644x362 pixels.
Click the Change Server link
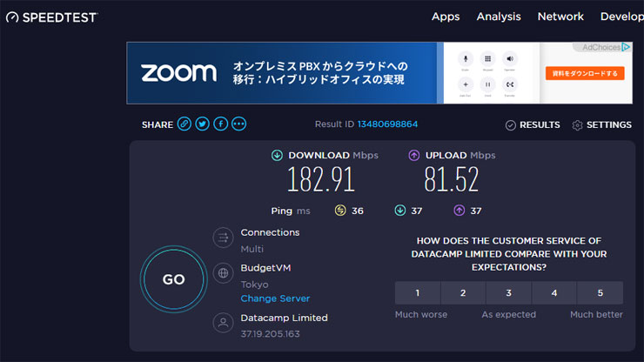point(275,298)
